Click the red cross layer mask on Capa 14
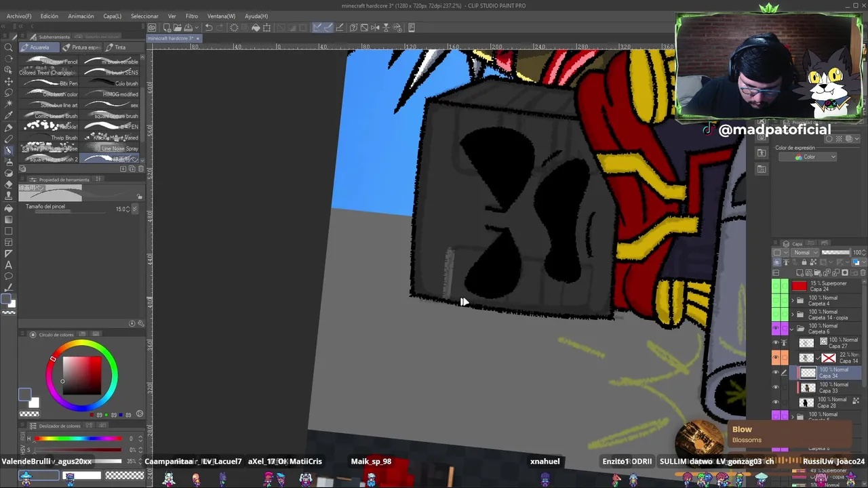 pyautogui.click(x=828, y=358)
